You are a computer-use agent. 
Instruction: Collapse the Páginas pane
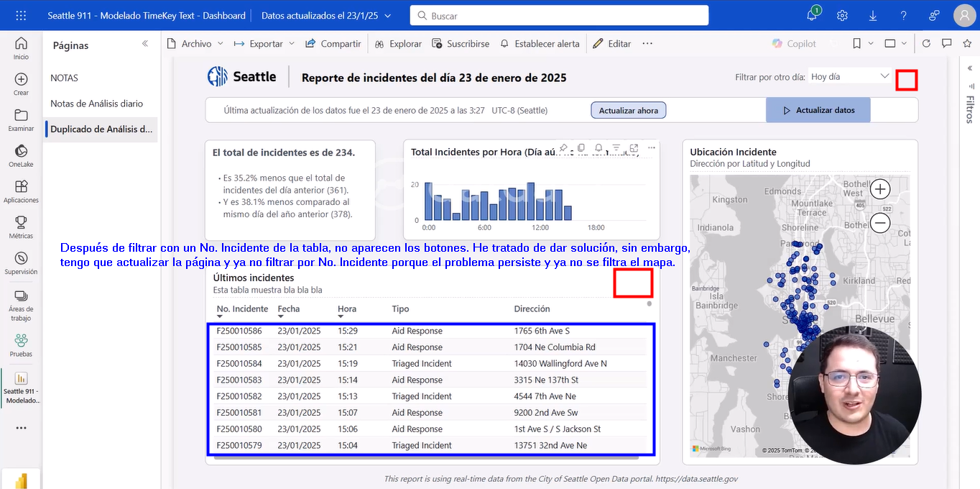pos(145,45)
